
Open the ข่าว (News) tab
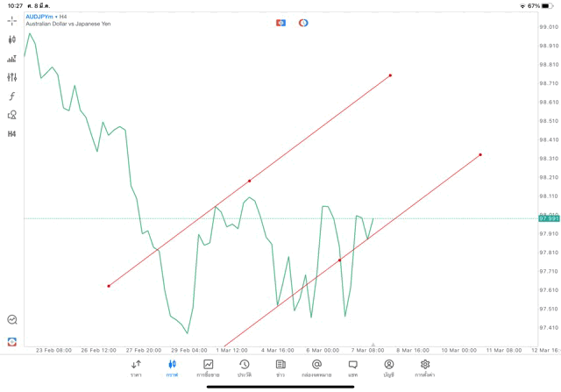click(280, 367)
